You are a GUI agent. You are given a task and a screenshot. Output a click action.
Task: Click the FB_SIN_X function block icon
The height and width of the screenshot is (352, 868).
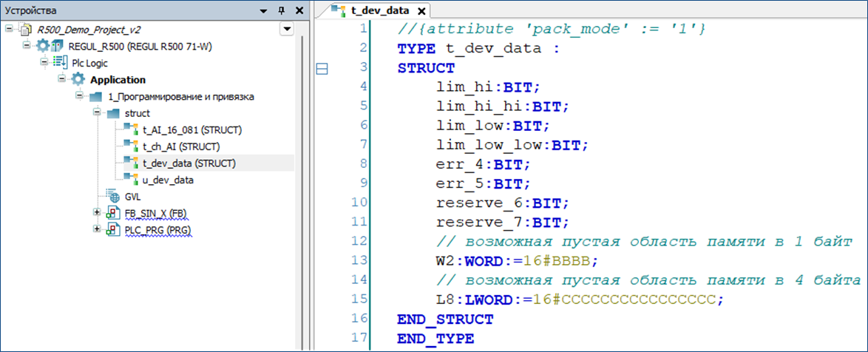[x=113, y=214]
